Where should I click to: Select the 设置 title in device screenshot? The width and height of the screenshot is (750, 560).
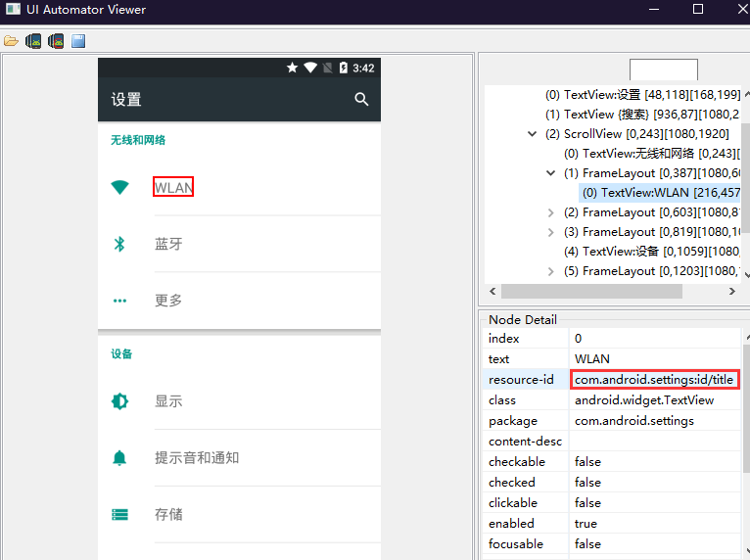tap(126, 100)
